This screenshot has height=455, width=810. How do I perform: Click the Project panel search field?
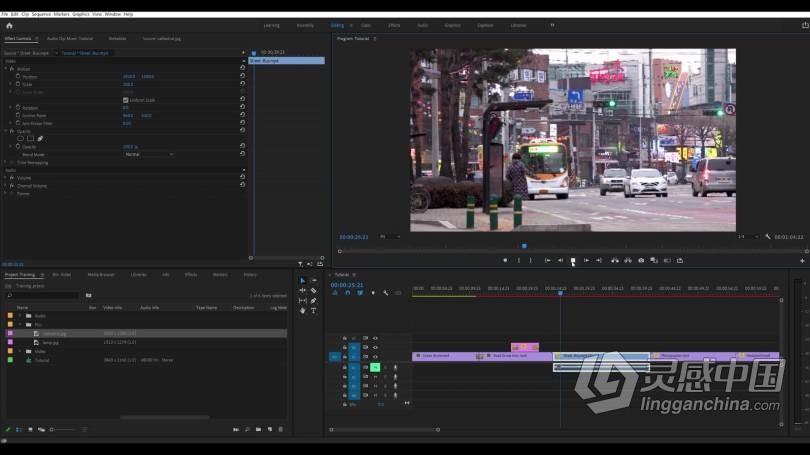click(43, 295)
